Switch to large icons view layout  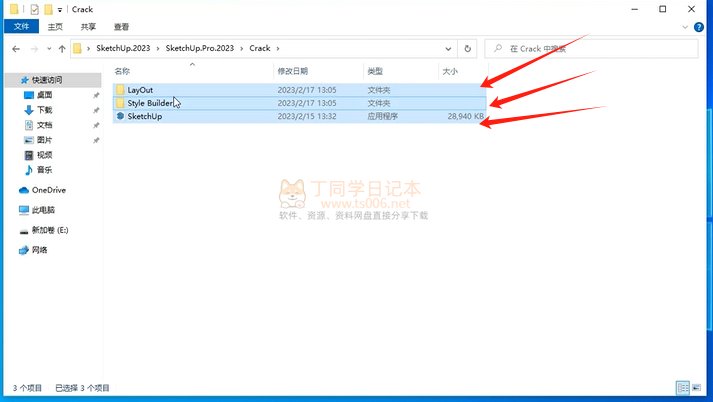click(x=697, y=388)
